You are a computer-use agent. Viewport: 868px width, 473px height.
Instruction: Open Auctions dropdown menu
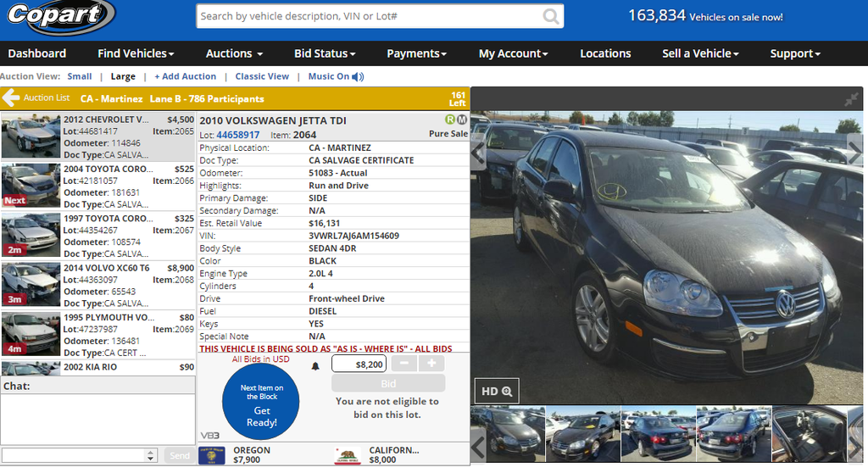pyautogui.click(x=234, y=53)
